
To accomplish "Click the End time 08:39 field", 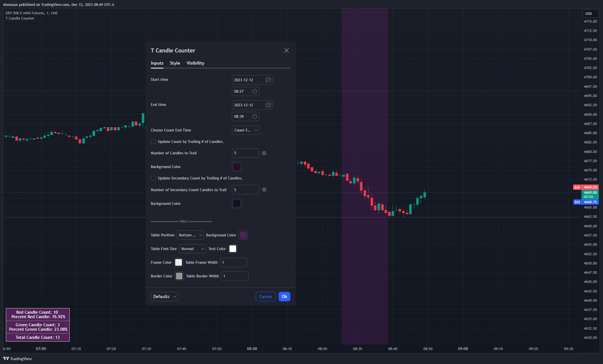I will coord(246,117).
